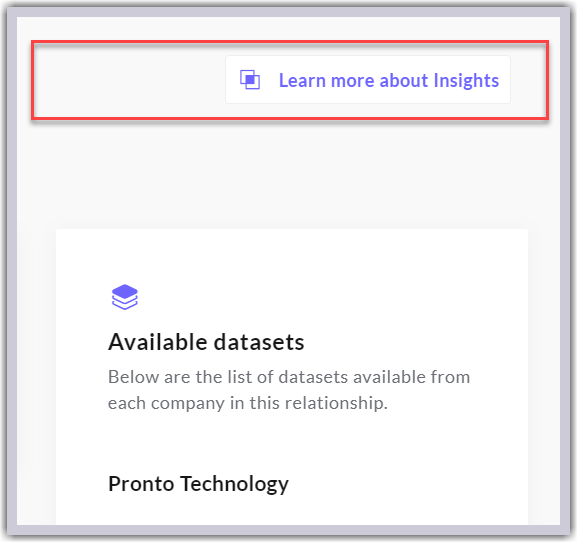
Task: Click the filled inner square of Insights icon
Action: point(250,79)
